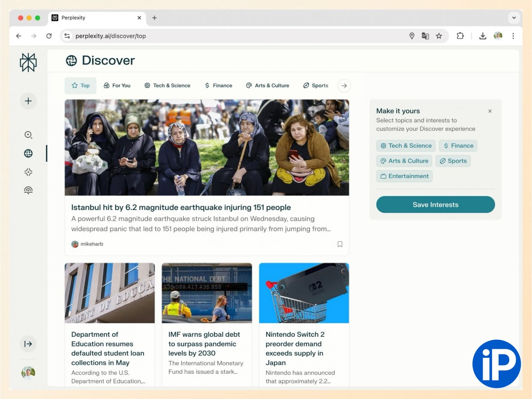Start a new thread with plus button
Screen dimensions: 532x399
coord(28,101)
